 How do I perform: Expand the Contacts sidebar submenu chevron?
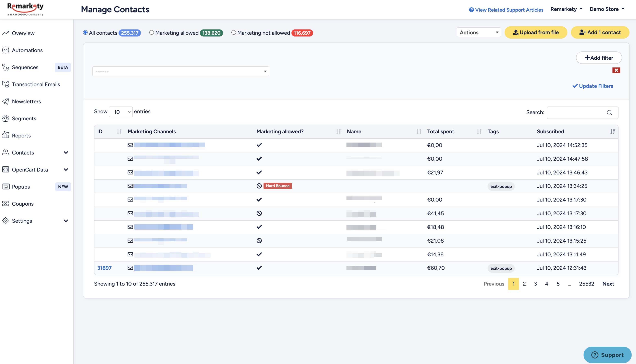(x=66, y=153)
